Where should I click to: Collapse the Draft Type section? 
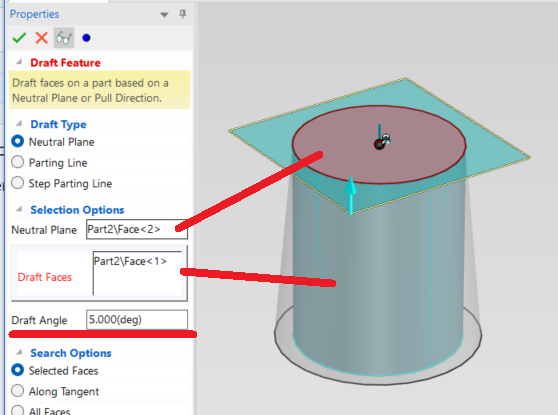coord(19,124)
